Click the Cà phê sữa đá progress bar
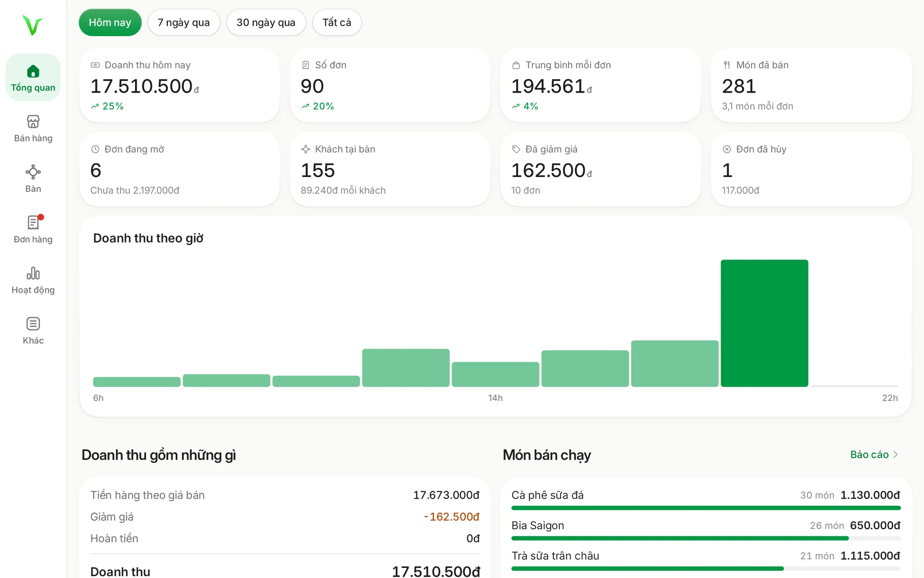The image size is (924, 578). (x=706, y=508)
